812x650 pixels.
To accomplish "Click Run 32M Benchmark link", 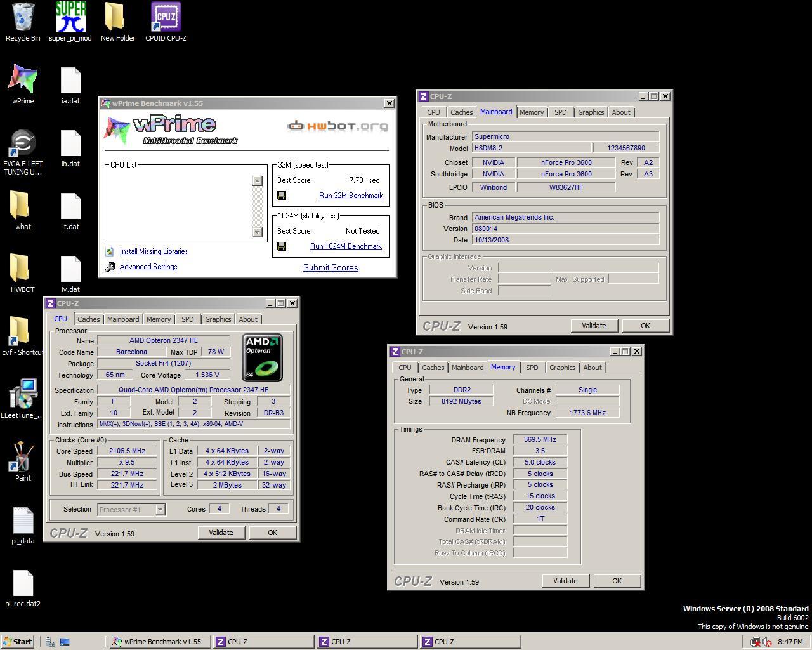I will [x=351, y=196].
